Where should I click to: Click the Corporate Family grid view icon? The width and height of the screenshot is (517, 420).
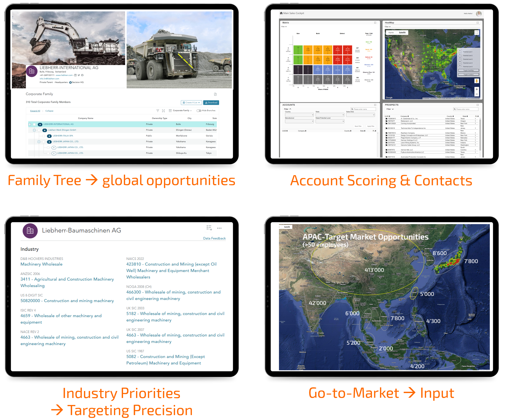tap(170, 111)
